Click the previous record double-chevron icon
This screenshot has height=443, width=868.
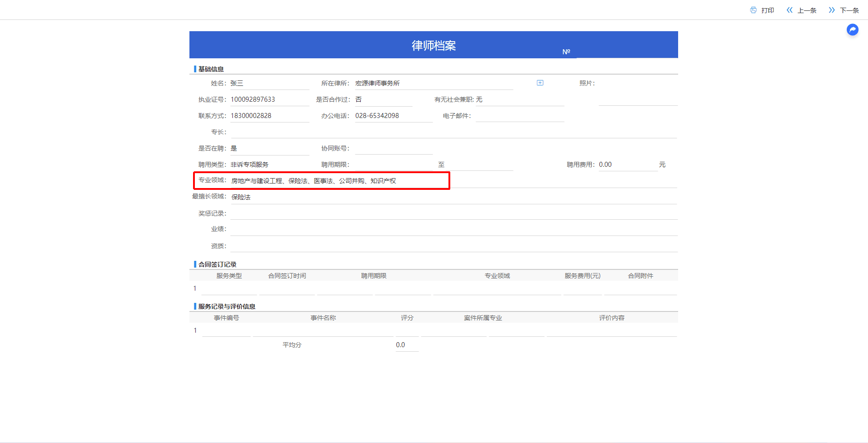click(x=789, y=10)
